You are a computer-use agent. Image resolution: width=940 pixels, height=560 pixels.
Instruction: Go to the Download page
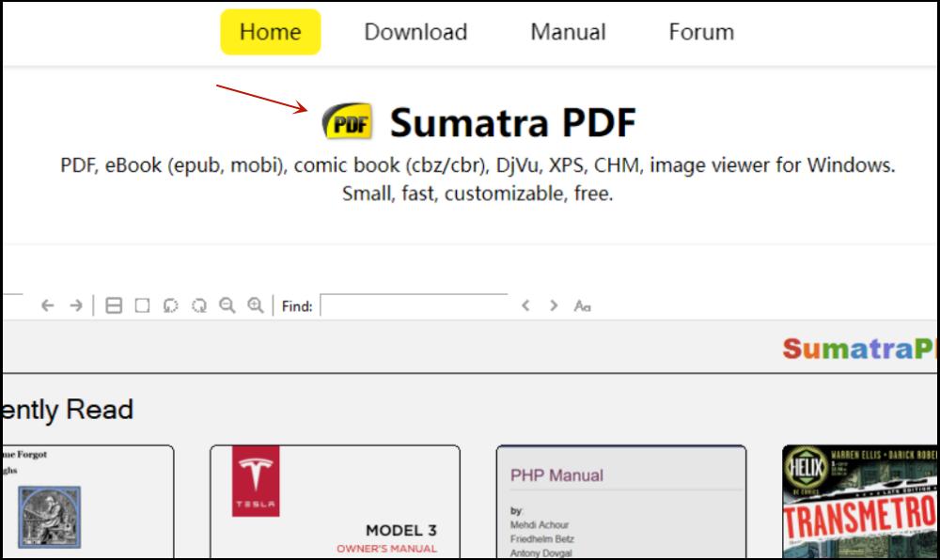pos(415,32)
